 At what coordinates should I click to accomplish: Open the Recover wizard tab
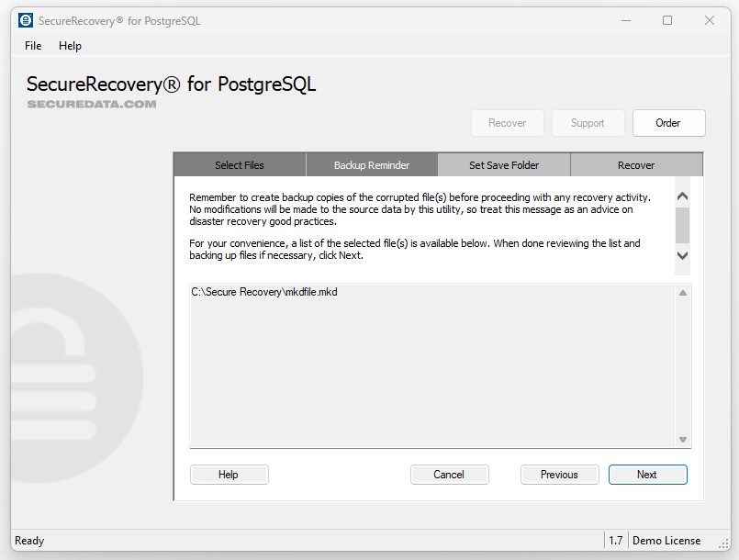[x=636, y=165]
